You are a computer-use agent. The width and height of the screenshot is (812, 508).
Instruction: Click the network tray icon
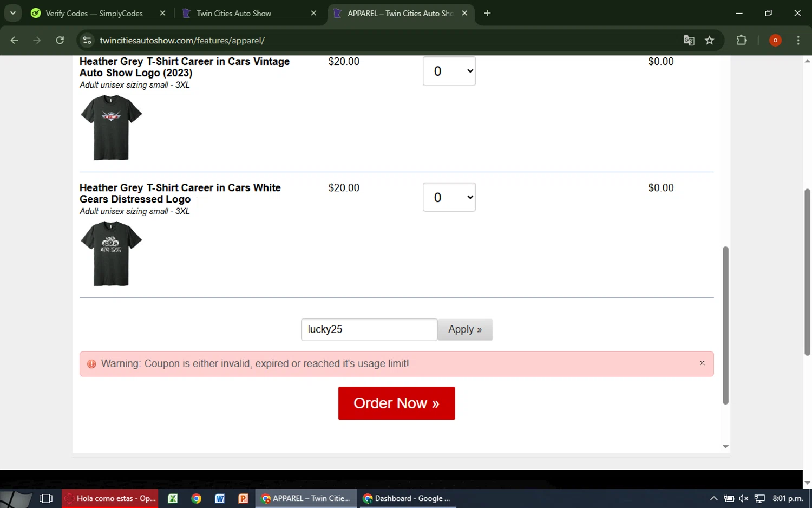tap(759, 498)
